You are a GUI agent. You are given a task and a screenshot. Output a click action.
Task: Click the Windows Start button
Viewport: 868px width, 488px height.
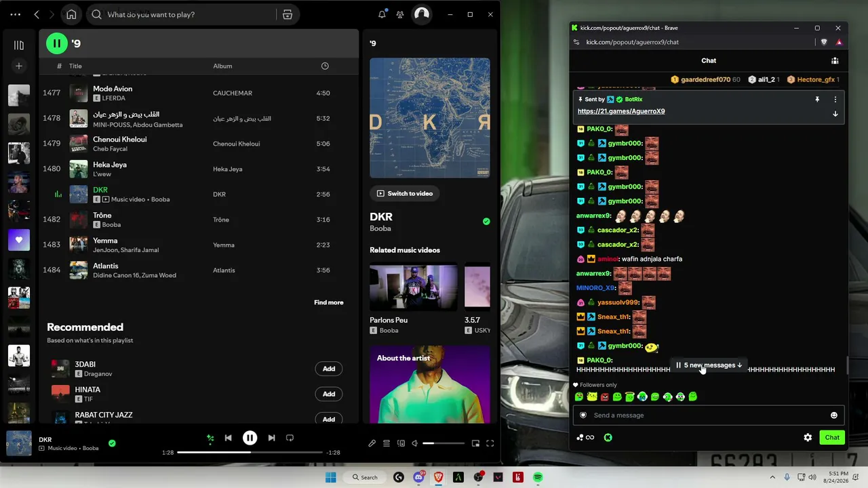click(x=331, y=477)
